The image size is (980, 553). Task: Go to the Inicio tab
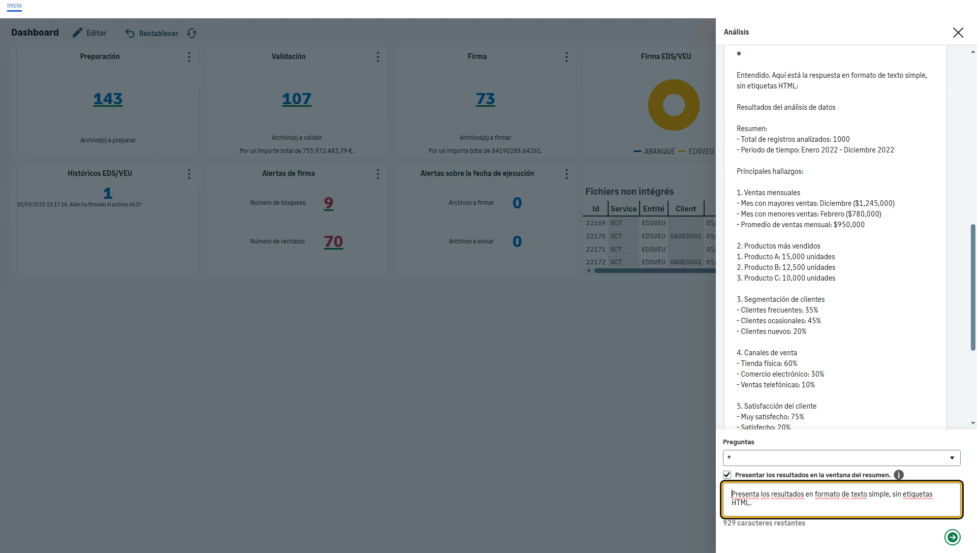14,6
